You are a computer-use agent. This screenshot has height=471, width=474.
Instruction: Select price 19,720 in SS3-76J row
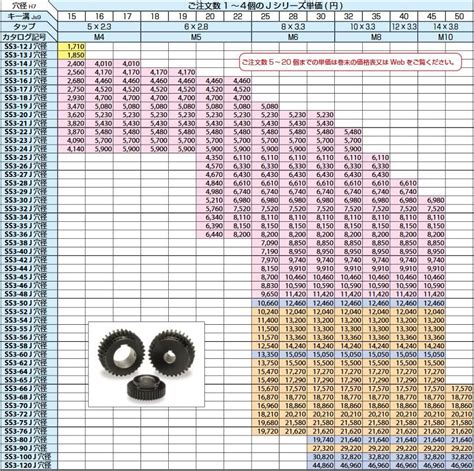tap(265, 431)
